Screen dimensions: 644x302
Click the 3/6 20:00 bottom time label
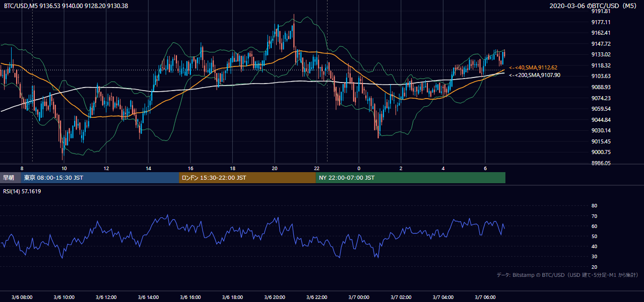(275, 297)
